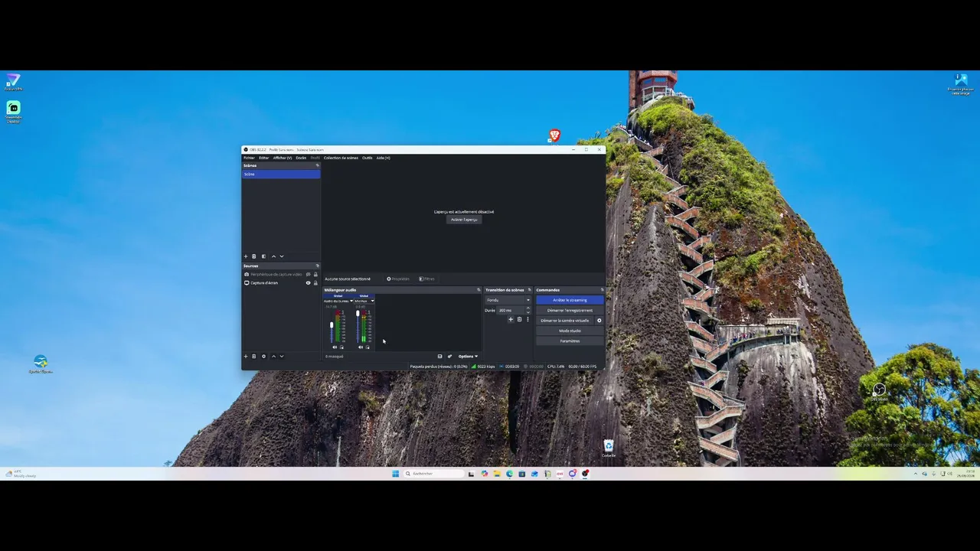Move the scene down in the Scènes list
This screenshot has width=980, height=551.
coord(282,256)
